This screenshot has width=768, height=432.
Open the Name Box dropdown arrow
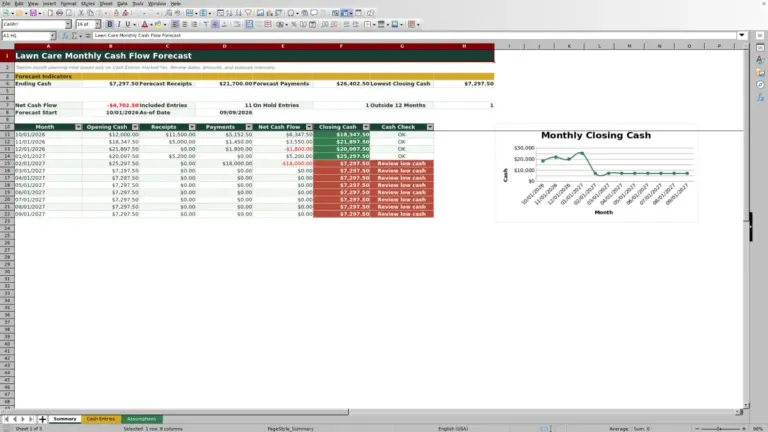pyautogui.click(x=52, y=36)
